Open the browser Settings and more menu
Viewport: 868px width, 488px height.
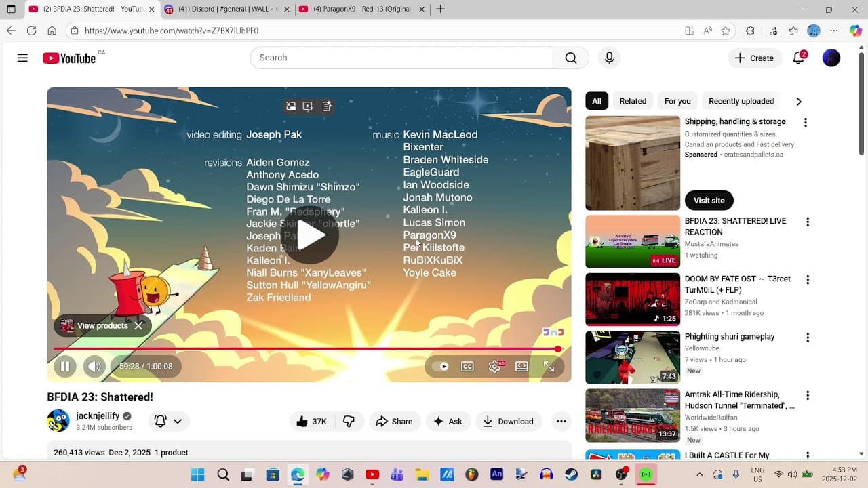click(x=834, y=30)
